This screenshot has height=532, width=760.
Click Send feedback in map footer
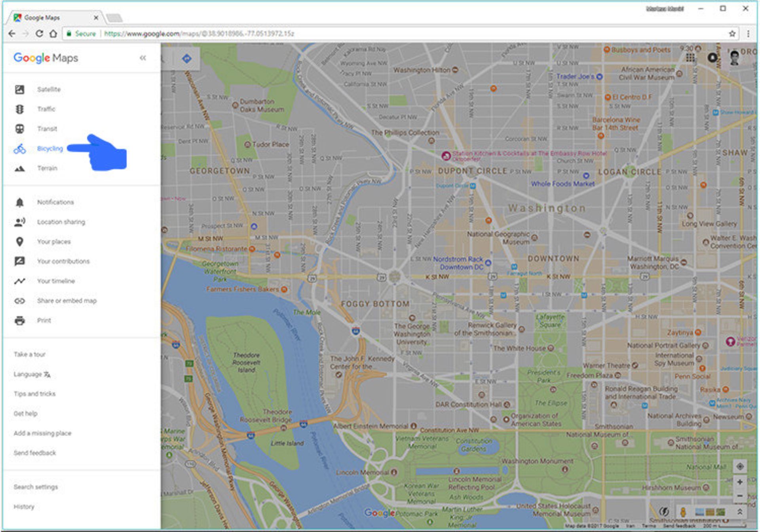(x=679, y=526)
